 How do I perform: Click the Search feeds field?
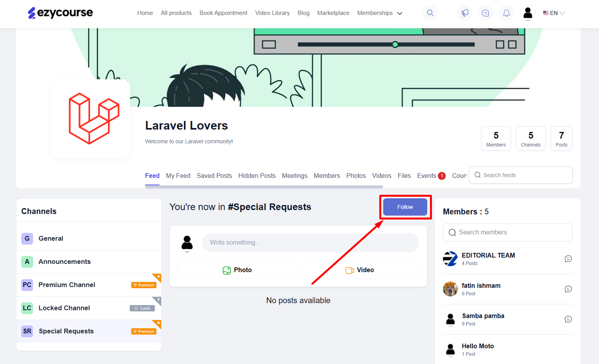521,175
